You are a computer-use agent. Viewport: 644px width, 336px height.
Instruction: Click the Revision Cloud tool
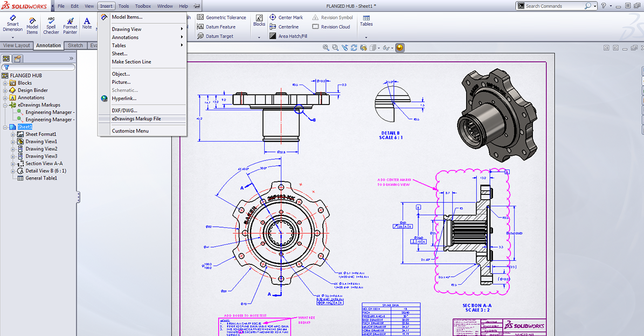[x=330, y=27]
